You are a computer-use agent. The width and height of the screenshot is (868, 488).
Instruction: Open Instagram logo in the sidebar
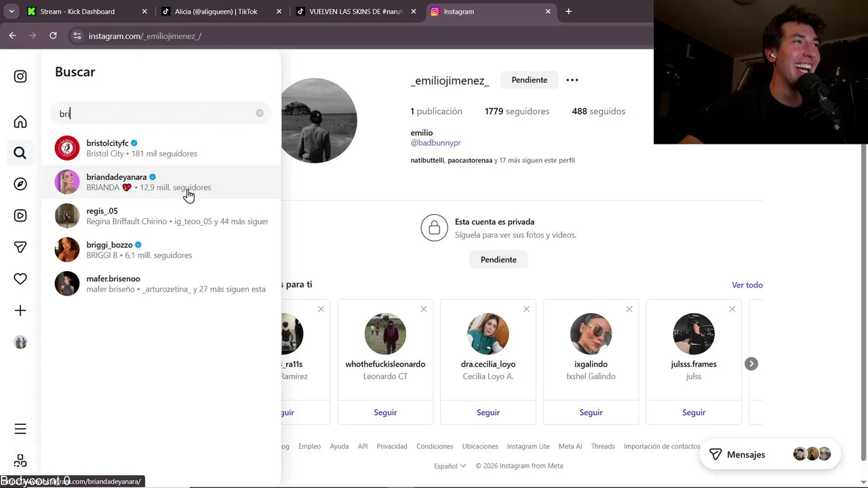point(20,77)
